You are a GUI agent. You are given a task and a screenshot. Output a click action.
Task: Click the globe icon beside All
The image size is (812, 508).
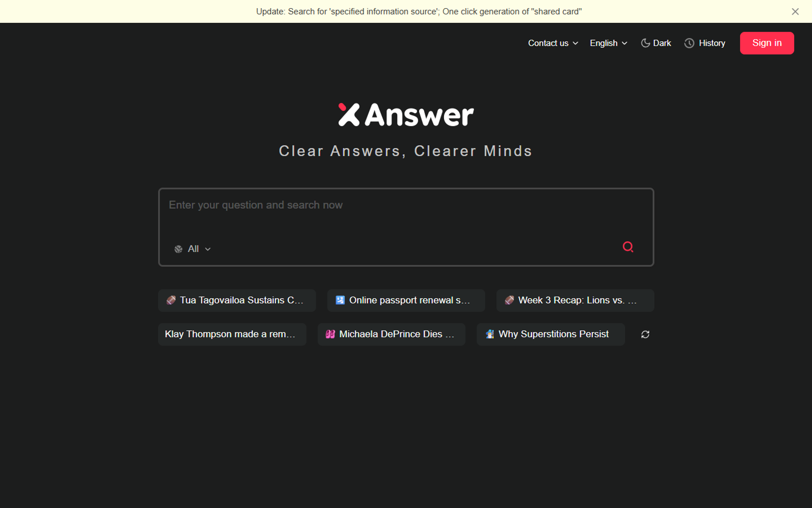pyautogui.click(x=178, y=249)
